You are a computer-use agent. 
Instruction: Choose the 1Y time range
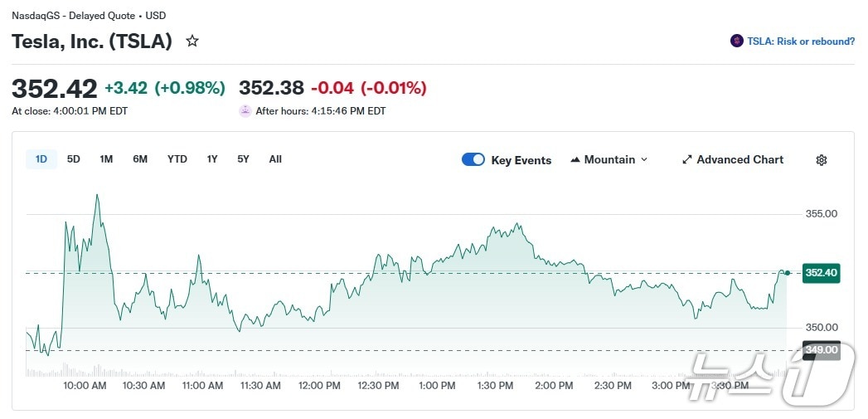[x=212, y=159]
